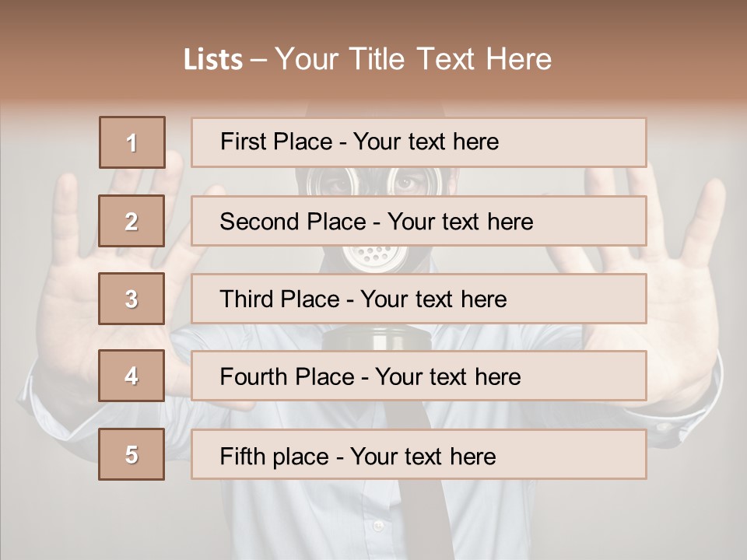Click the Second Place text box
Screen dimensions: 747x560
[419, 221]
